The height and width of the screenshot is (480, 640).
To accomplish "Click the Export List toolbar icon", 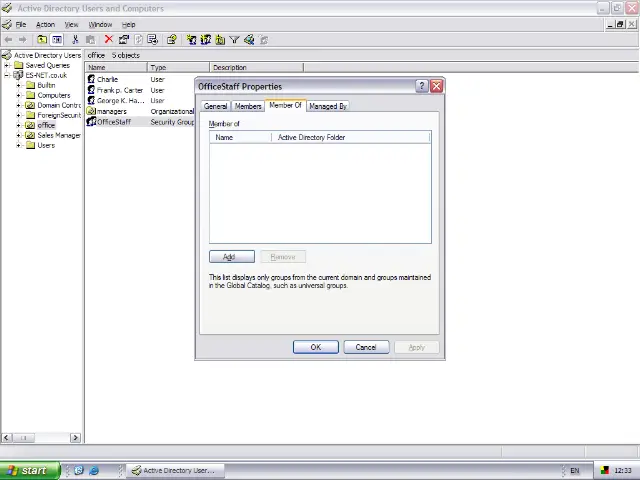I will pos(153,40).
